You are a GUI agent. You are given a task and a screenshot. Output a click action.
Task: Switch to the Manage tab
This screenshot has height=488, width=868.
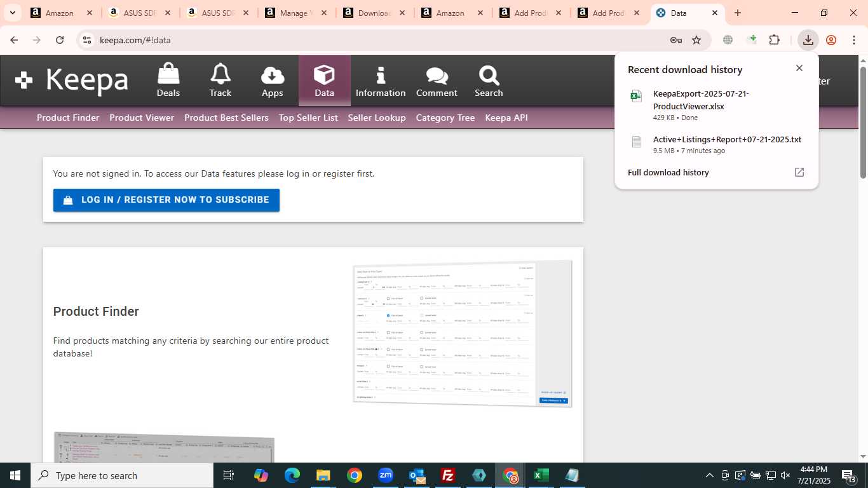pos(297,13)
